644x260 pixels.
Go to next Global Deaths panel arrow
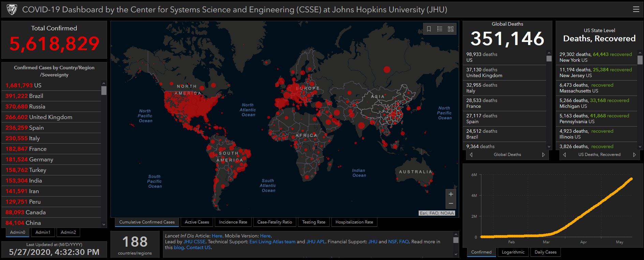[543, 155]
